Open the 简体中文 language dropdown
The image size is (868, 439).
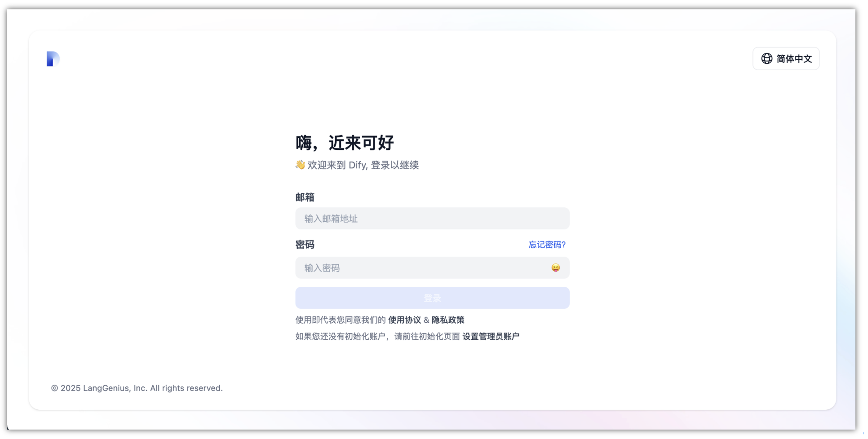pyautogui.click(x=786, y=59)
